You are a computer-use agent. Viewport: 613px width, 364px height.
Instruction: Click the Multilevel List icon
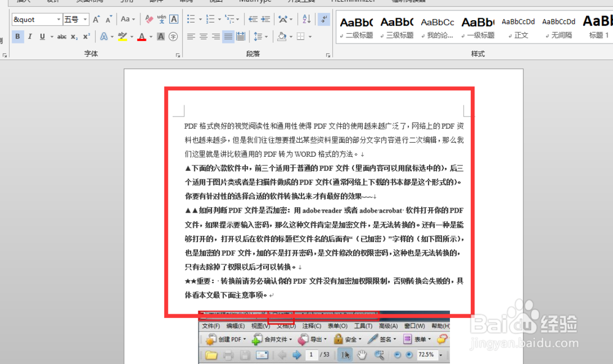tap(229, 19)
